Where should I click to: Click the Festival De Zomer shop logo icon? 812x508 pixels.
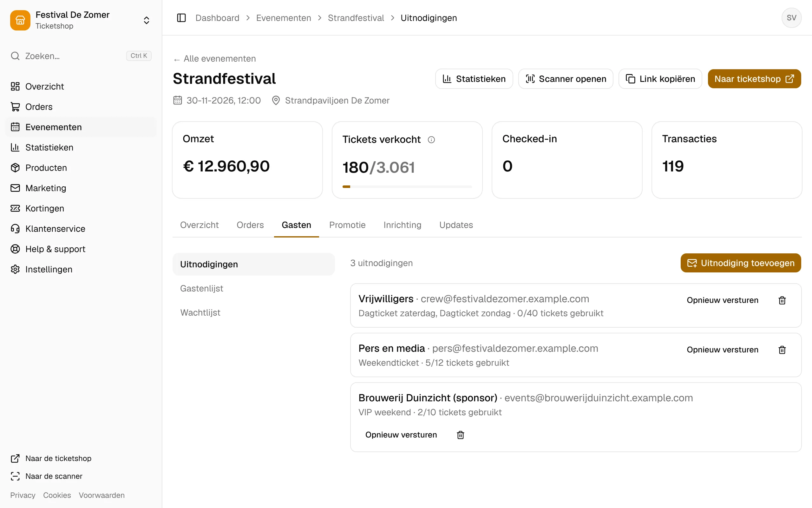[20, 20]
